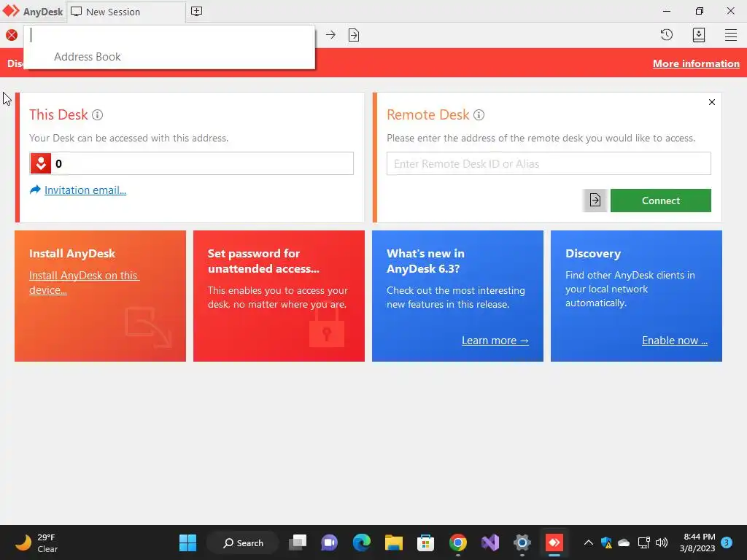Click Enable now link in Discovery
This screenshot has height=560, width=747.
pyautogui.click(x=675, y=341)
